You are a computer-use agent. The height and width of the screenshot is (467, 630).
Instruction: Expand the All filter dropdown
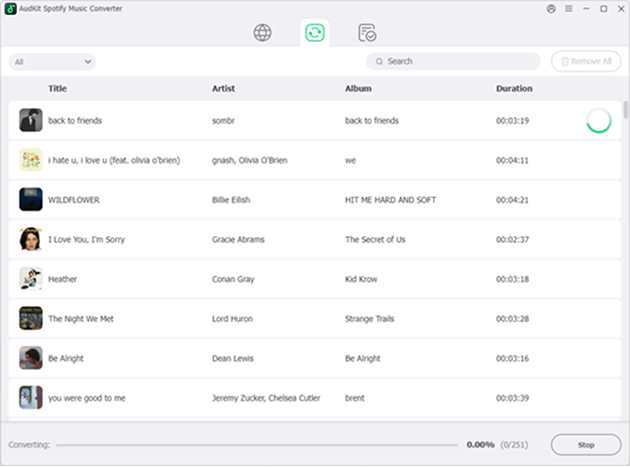pos(52,62)
